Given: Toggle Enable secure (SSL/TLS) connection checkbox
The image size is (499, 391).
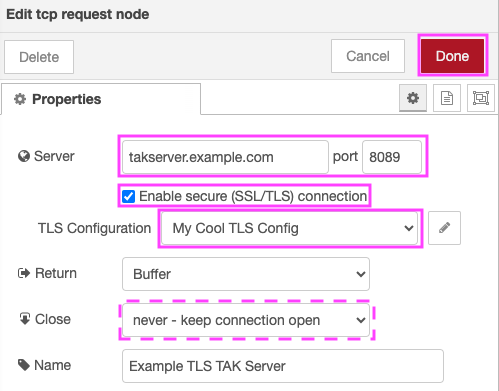Looking at the screenshot, I should tap(128, 196).
